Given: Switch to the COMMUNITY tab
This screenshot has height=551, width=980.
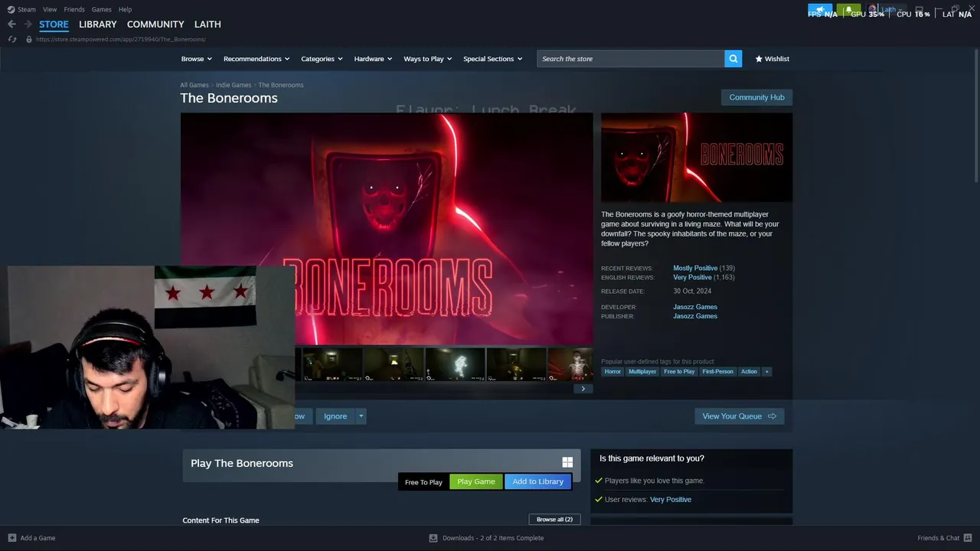Looking at the screenshot, I should click(x=155, y=24).
